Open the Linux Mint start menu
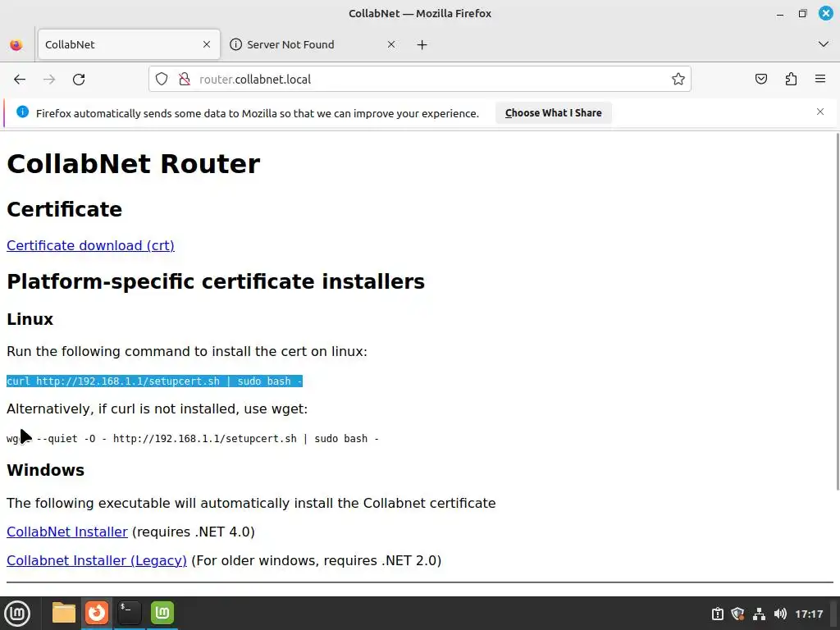 17,614
